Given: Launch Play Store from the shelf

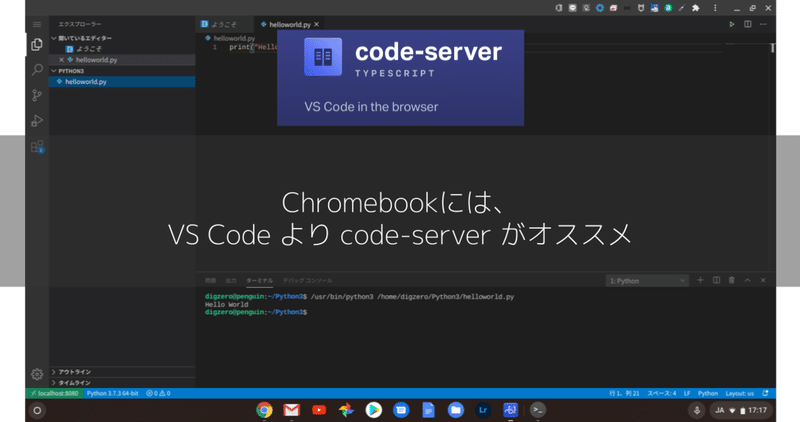Looking at the screenshot, I should (x=373, y=410).
